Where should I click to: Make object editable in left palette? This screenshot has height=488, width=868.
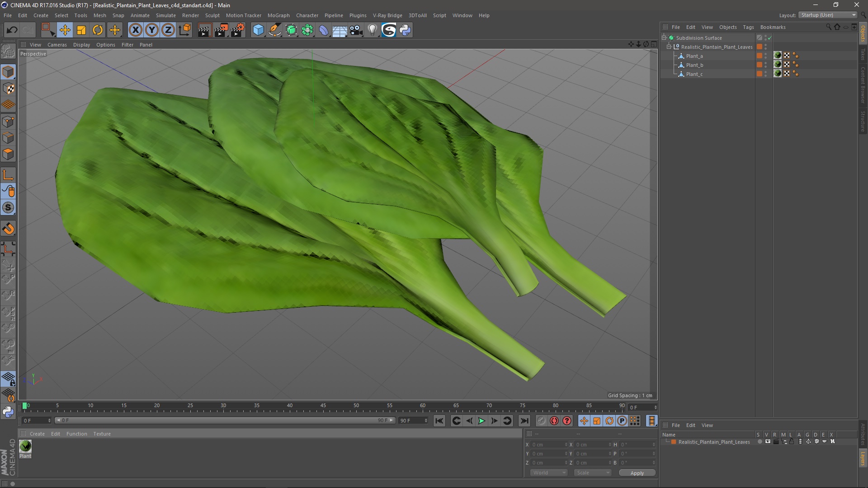[x=8, y=51]
